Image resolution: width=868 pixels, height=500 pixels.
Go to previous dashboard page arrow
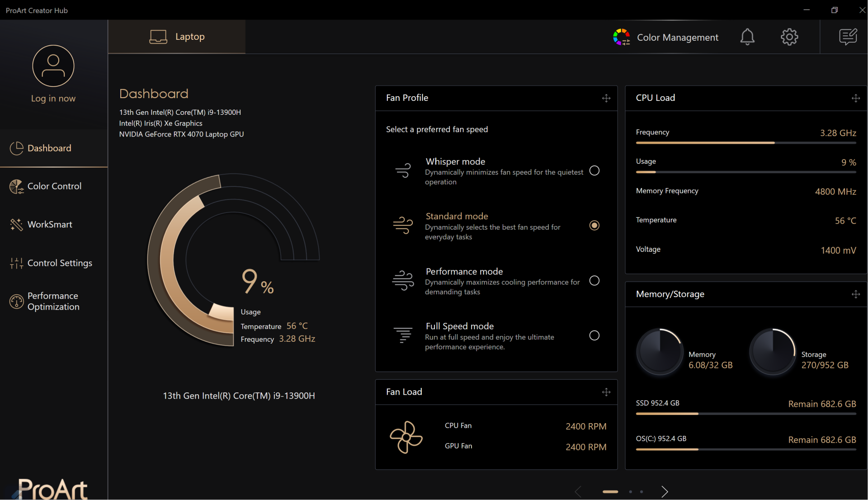click(x=578, y=491)
